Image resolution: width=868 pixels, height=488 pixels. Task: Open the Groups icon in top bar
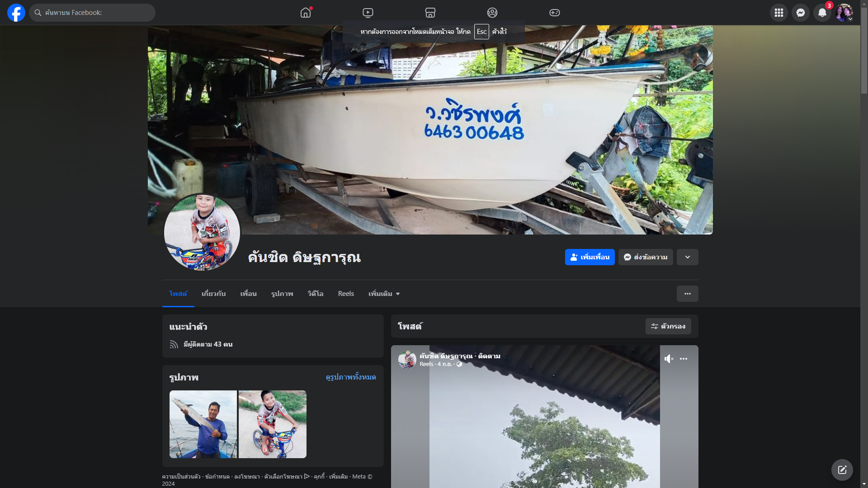point(492,13)
